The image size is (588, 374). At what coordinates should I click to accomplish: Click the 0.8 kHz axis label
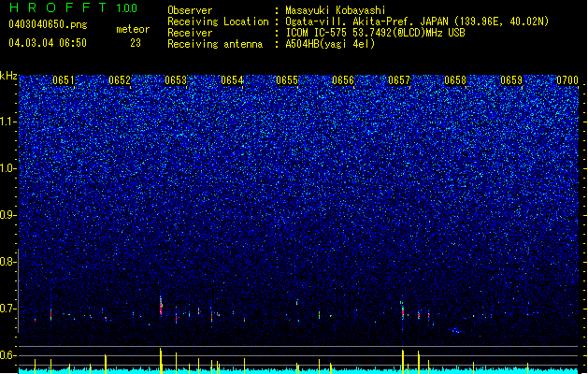(x=8, y=262)
